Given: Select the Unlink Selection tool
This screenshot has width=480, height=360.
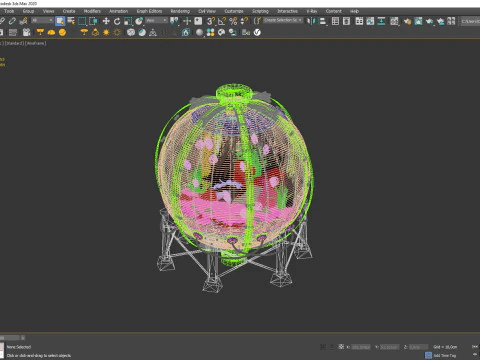Looking at the screenshot, I should tap(12, 21).
